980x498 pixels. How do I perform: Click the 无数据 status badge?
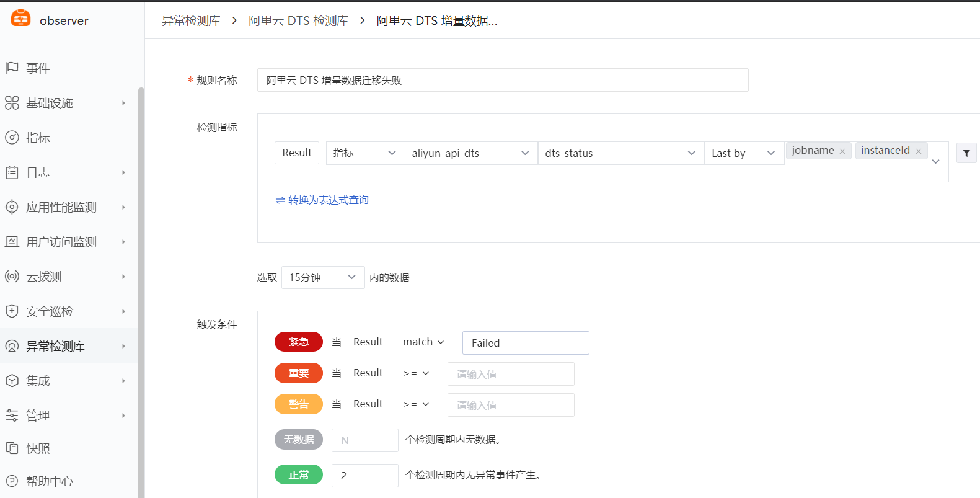tap(299, 439)
